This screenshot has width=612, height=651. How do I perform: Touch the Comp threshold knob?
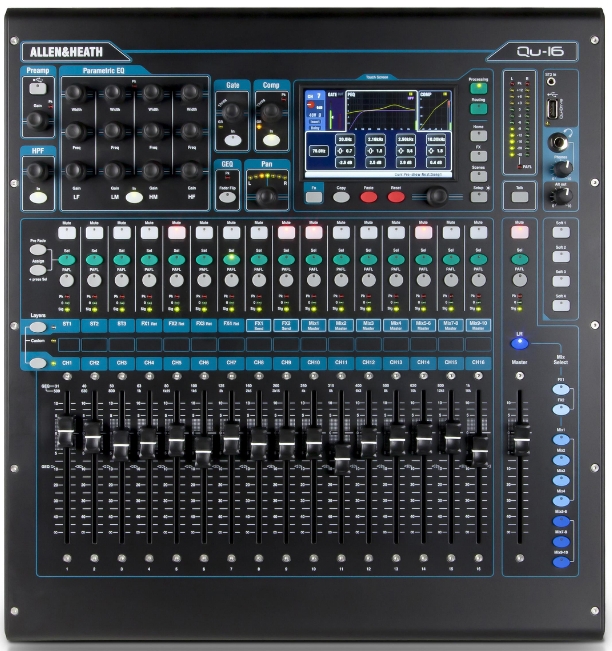[271, 112]
